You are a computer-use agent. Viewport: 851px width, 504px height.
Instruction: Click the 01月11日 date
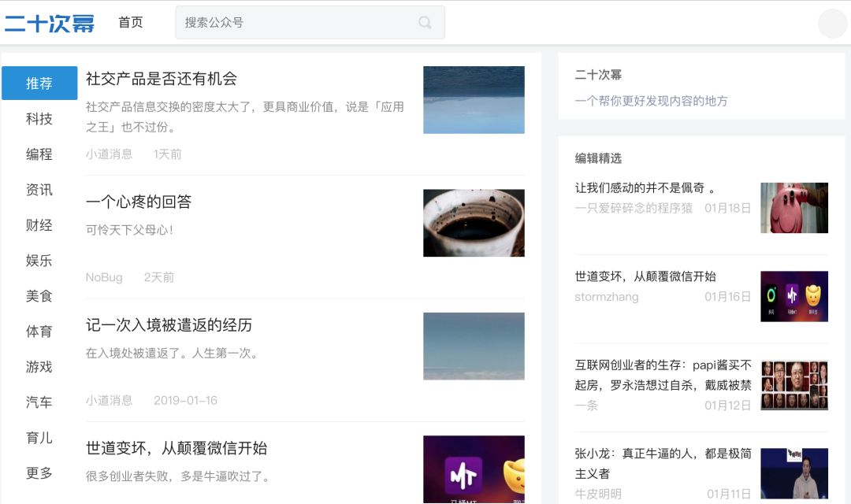(729, 494)
